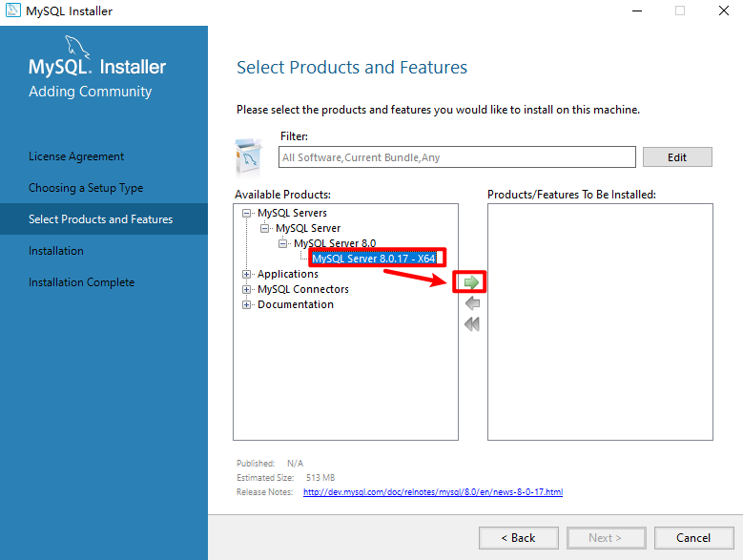Expand the MySQL Connectors node
The height and width of the screenshot is (560, 743).
[x=247, y=290]
